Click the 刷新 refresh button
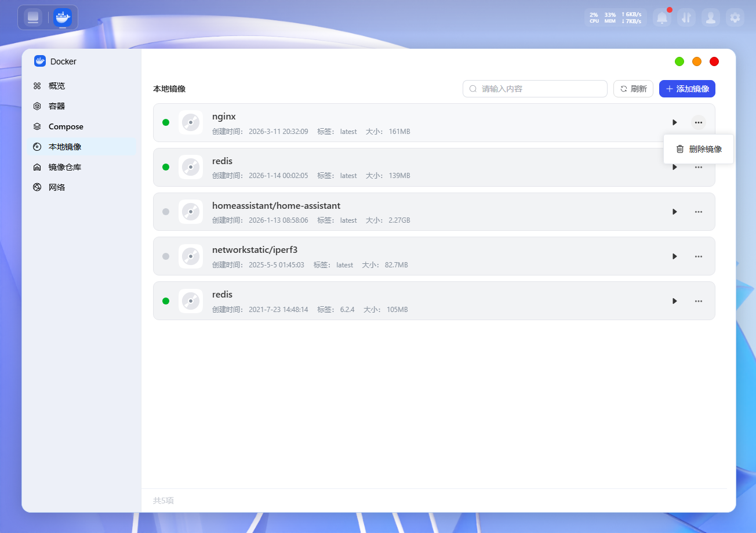Image resolution: width=756 pixels, height=533 pixels. coord(633,89)
